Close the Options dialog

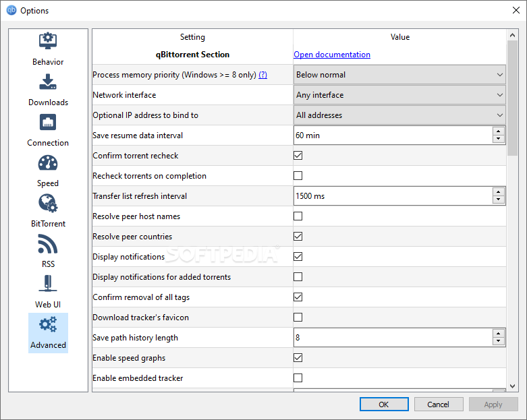pos(516,10)
